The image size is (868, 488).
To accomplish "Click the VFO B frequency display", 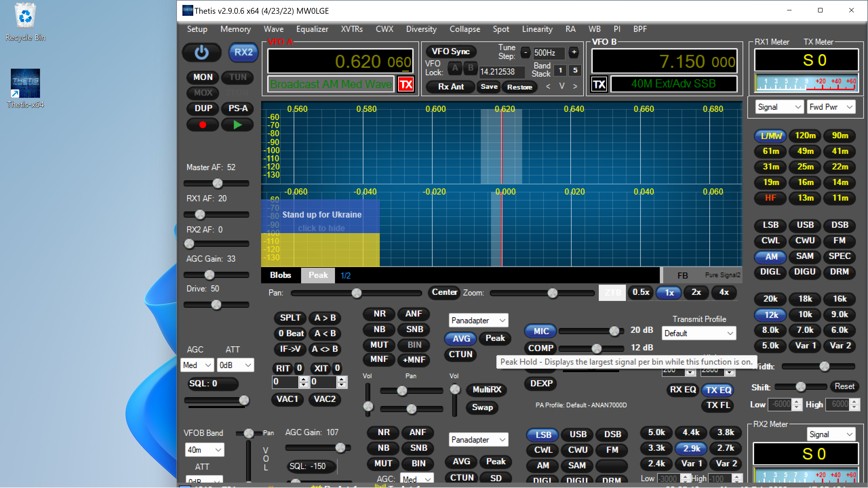I will 664,61.
